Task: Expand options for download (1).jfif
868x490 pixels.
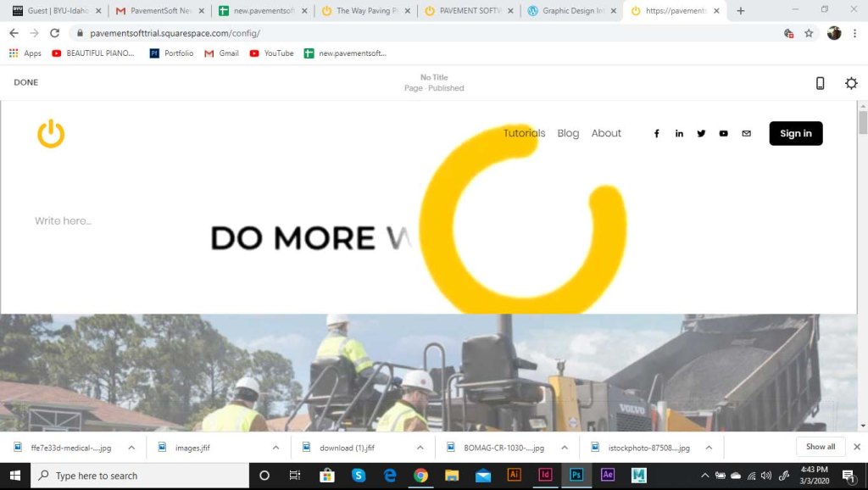Action: click(x=420, y=448)
